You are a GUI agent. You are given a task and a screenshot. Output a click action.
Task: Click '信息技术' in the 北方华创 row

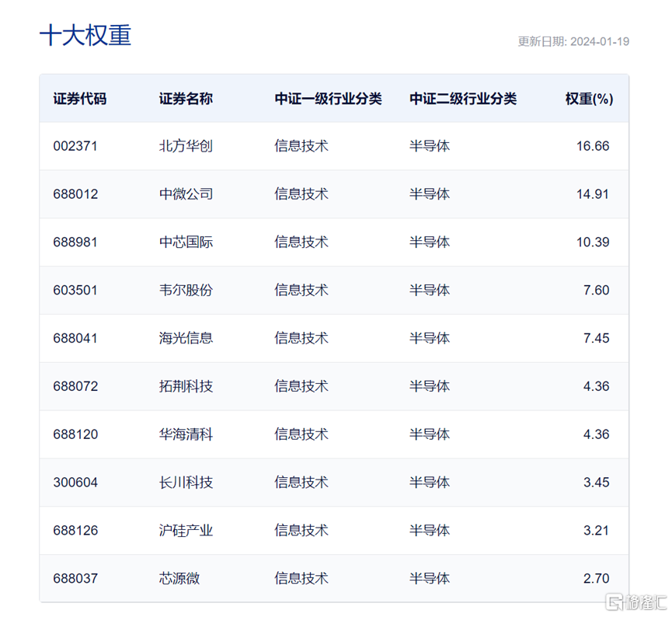[301, 146]
